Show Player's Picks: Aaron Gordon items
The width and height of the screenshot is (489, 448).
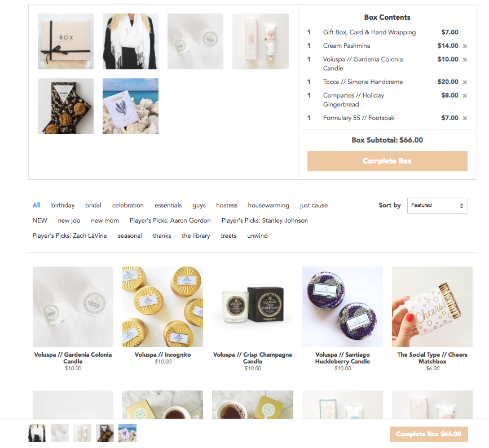pos(170,220)
